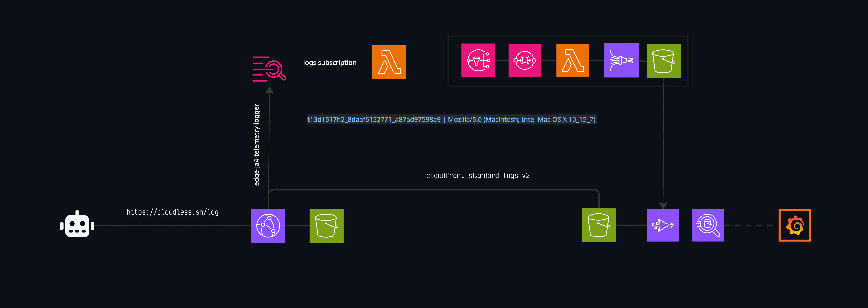Click the S3 bucket beside CloudFront
This screenshot has width=868, height=308.
click(x=327, y=226)
